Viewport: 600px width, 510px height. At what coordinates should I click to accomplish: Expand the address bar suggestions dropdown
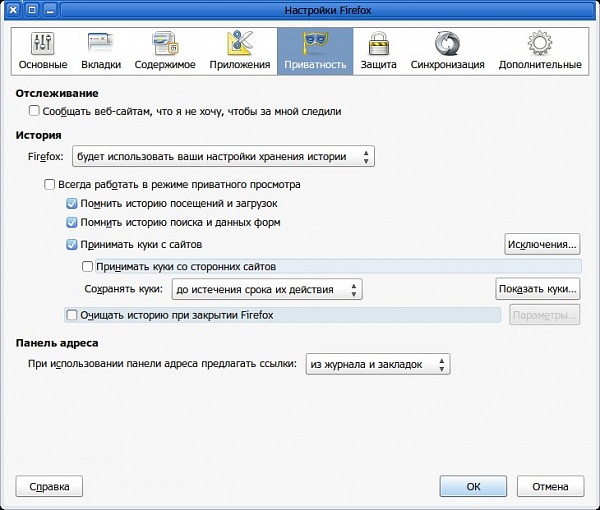[x=378, y=364]
